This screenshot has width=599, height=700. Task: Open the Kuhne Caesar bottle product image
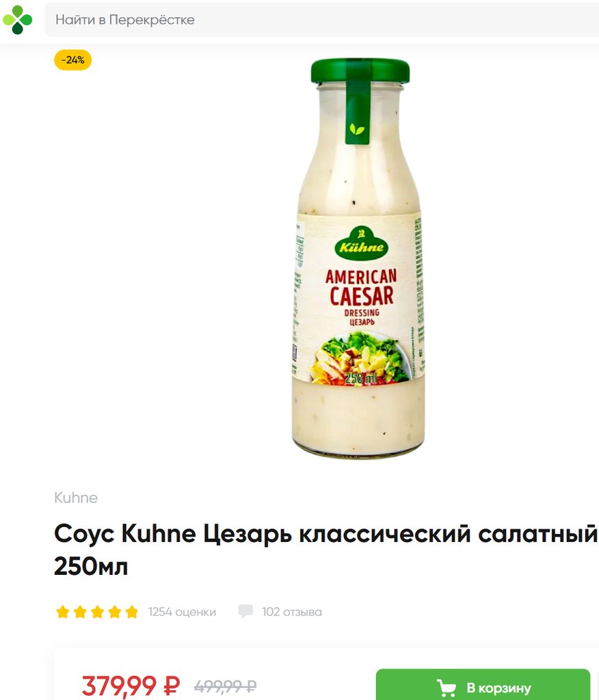click(x=359, y=258)
